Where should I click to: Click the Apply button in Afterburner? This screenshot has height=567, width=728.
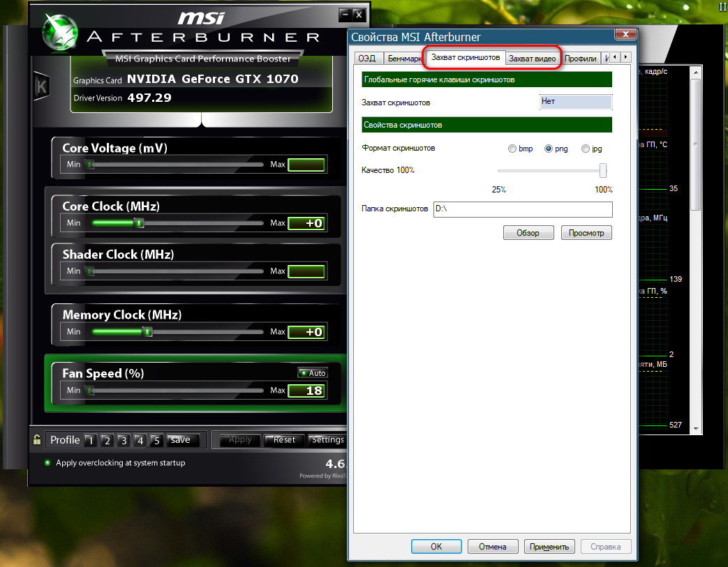click(240, 439)
